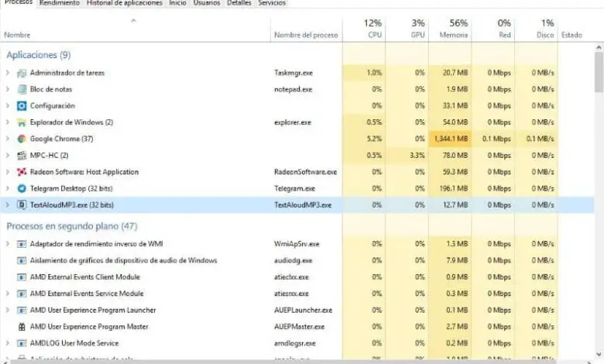Viewport: 604px width, 364px height.
Task: Click the AMD User Experience Program Launcher icon
Action: (x=22, y=311)
